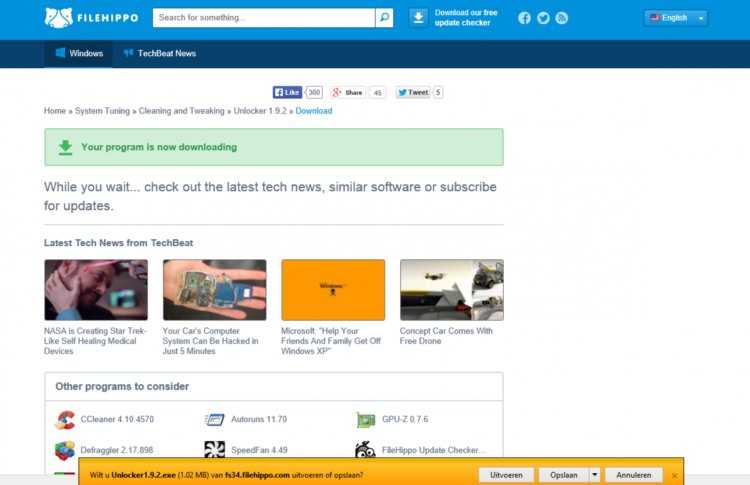
Task: Click the CCleaner program icon
Action: click(65, 420)
